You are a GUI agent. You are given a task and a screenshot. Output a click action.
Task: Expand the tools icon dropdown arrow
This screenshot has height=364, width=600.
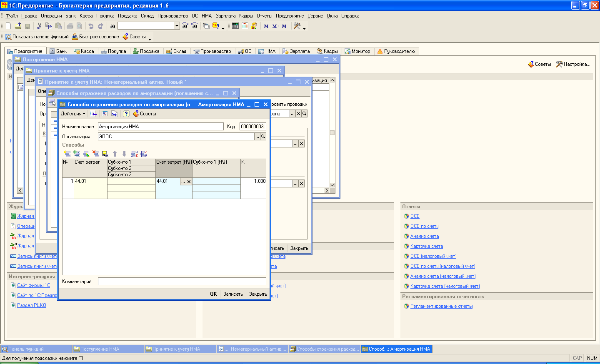[x=304, y=28]
